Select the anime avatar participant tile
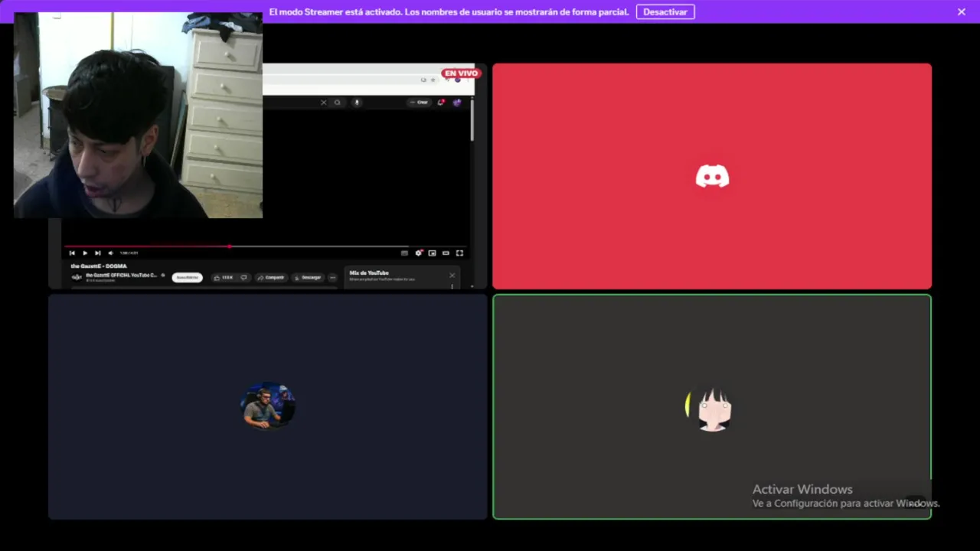The image size is (980, 551). [x=712, y=407]
